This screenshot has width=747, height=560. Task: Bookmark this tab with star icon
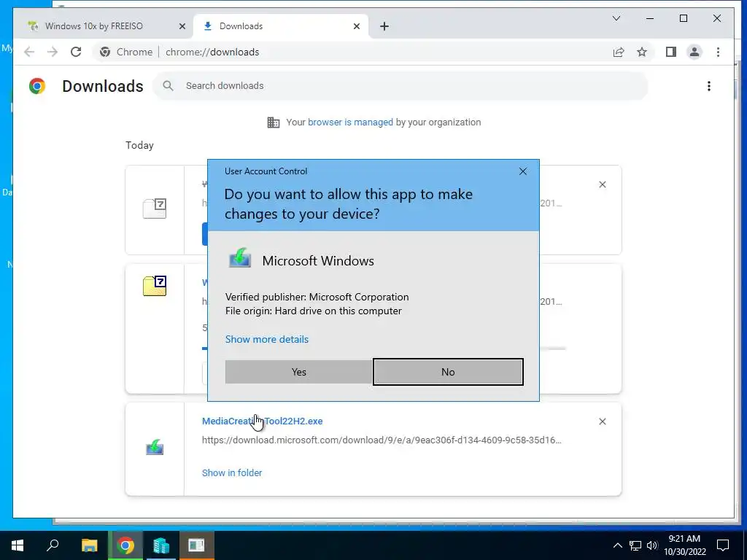tap(642, 52)
